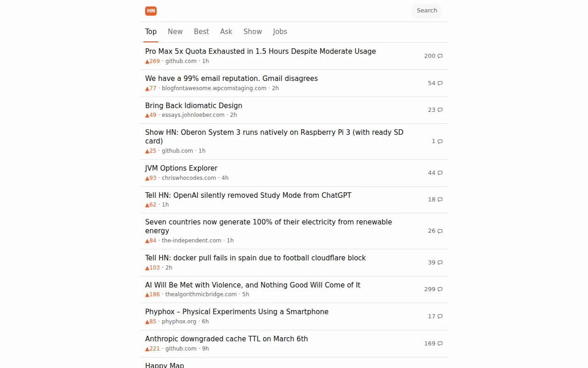
Task: Upvote arrow on Oberon System 3 story
Action: pos(147,151)
